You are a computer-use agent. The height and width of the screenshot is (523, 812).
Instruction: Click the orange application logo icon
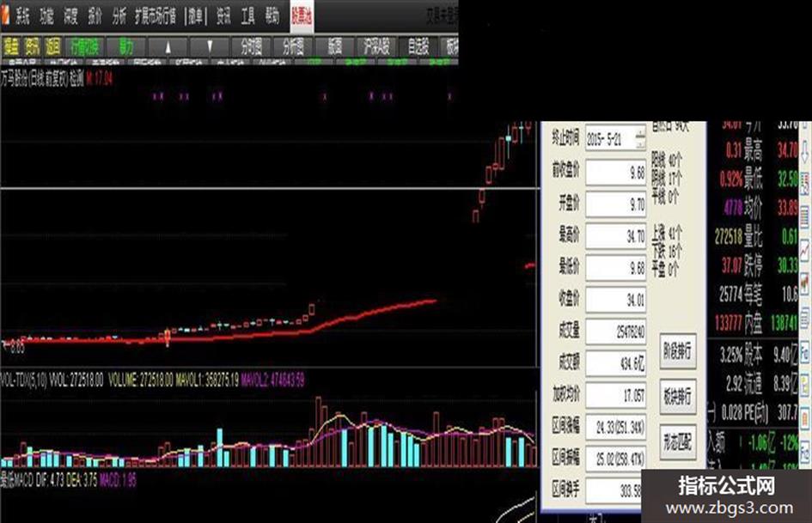pos(5,15)
